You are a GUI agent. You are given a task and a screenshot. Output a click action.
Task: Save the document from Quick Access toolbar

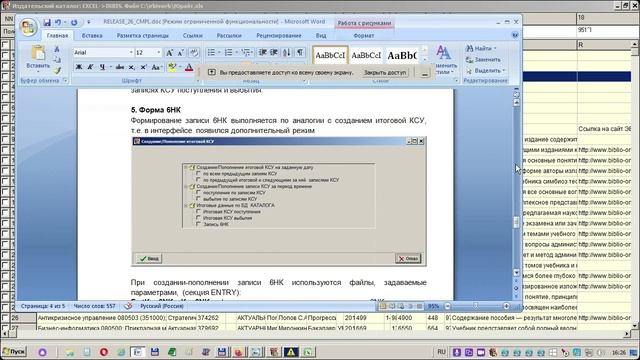tap(47, 22)
